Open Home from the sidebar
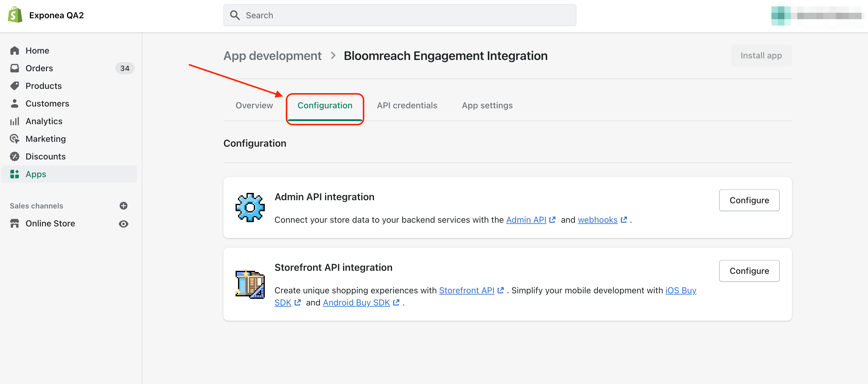 coord(37,51)
